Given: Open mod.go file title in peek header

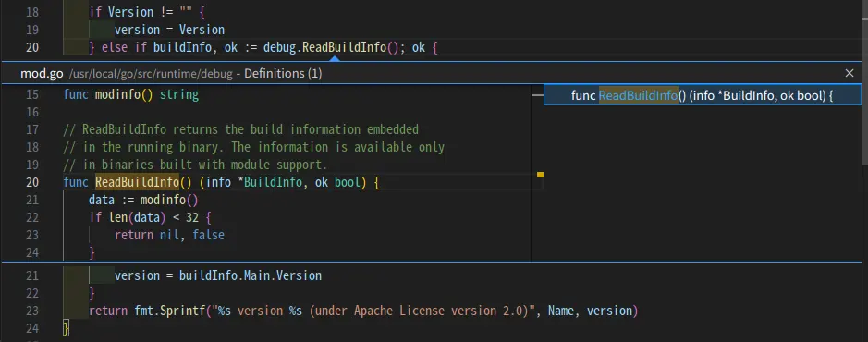Looking at the screenshot, I should tap(43, 74).
